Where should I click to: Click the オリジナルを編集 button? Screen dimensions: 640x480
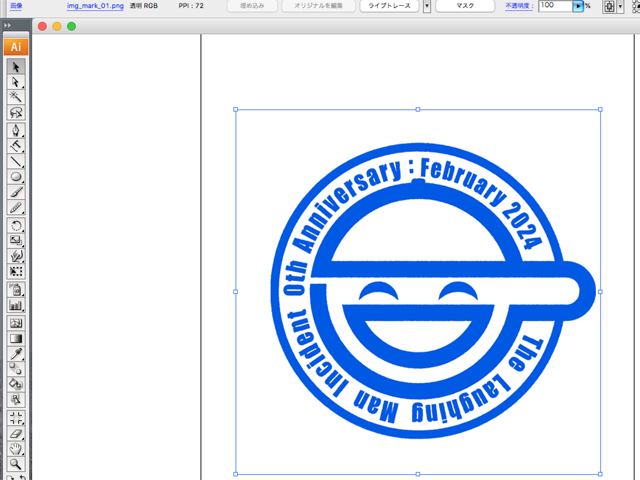(x=318, y=6)
